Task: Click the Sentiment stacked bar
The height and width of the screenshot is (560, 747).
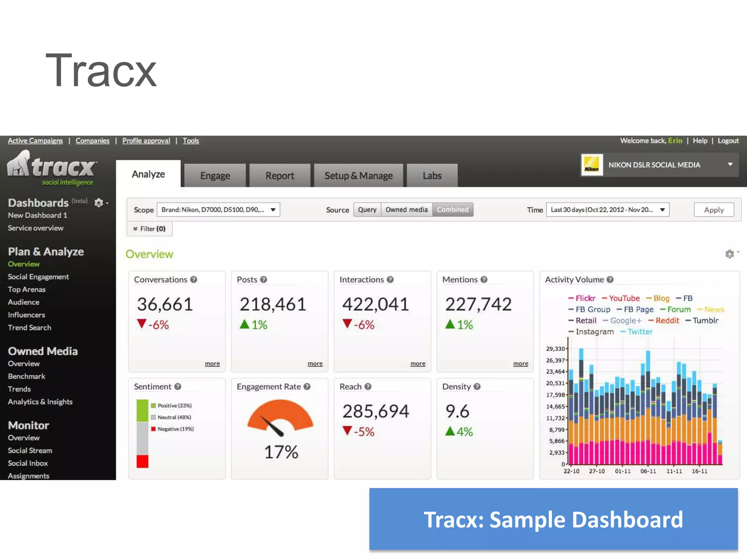Action: 142,433
